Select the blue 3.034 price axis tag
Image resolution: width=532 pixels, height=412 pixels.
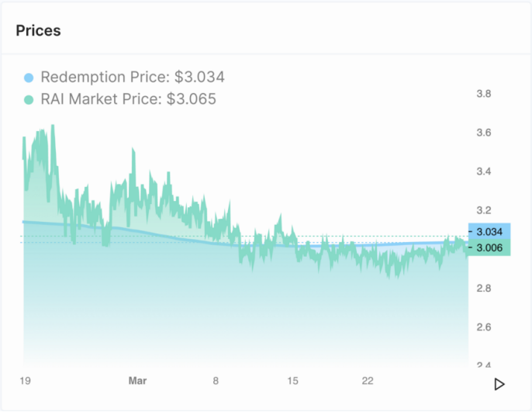pyautogui.click(x=489, y=231)
